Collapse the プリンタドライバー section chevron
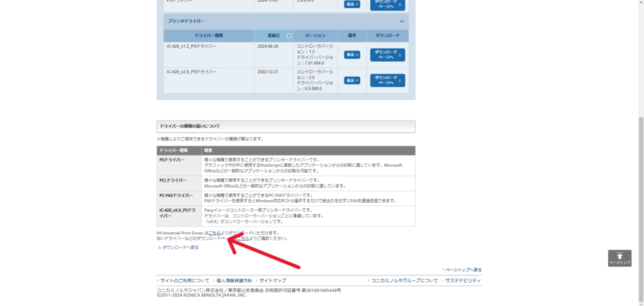 (402, 21)
